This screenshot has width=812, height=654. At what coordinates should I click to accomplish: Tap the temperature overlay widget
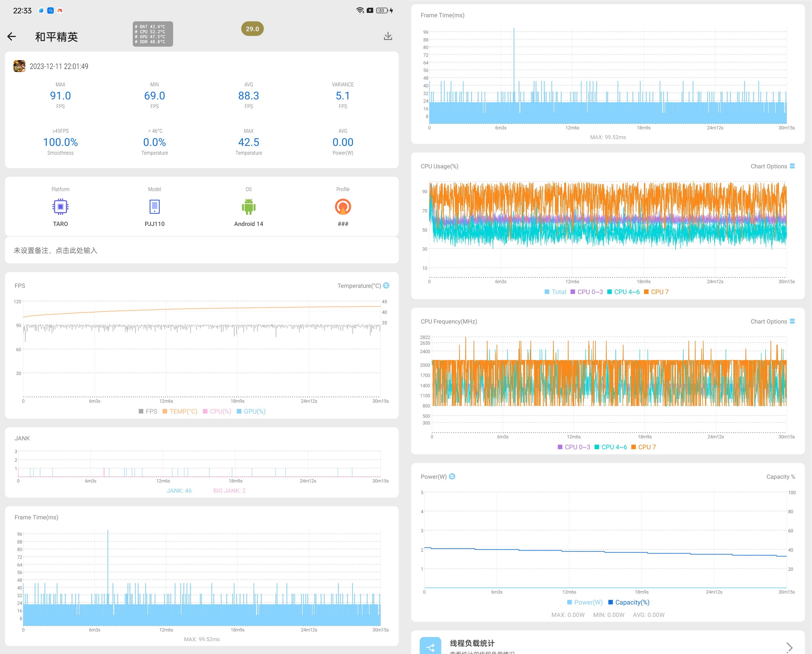(153, 34)
